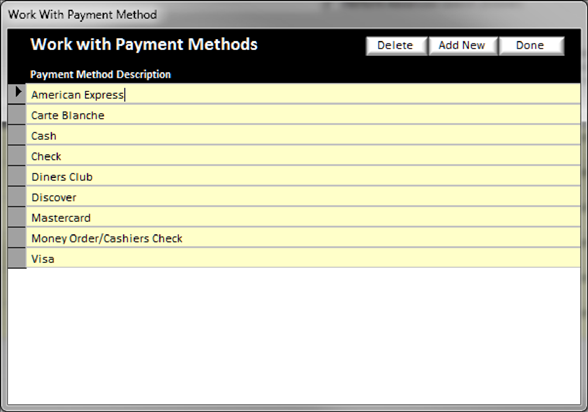Click the record selector beside Diners Club
Image resolution: width=588 pixels, height=412 pixels.
17,176
